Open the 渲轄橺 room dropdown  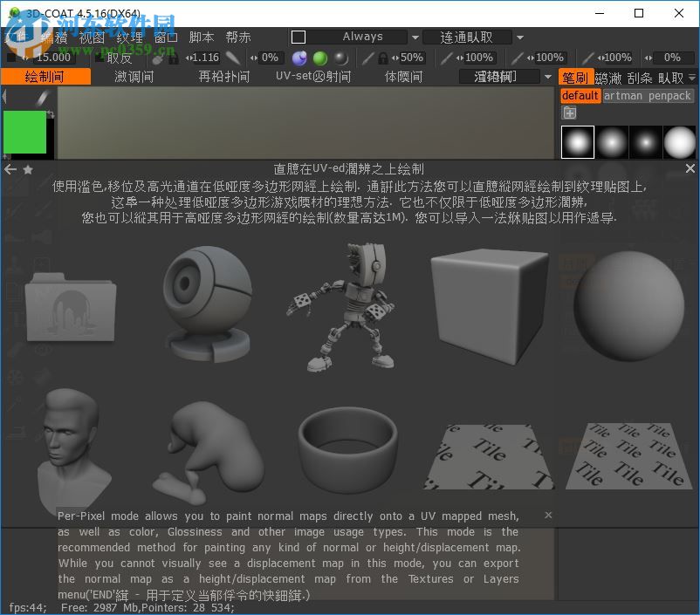click(500, 77)
